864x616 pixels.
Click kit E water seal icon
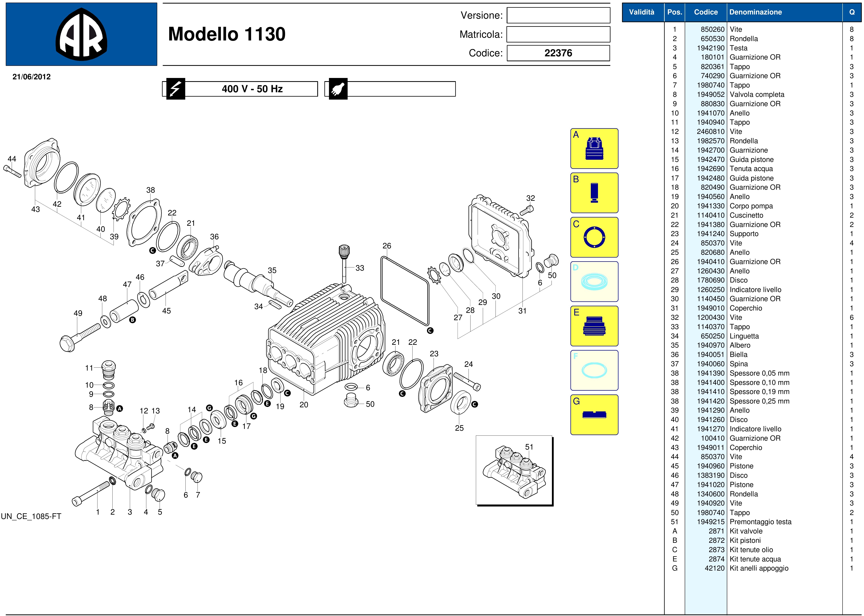pyautogui.click(x=594, y=326)
